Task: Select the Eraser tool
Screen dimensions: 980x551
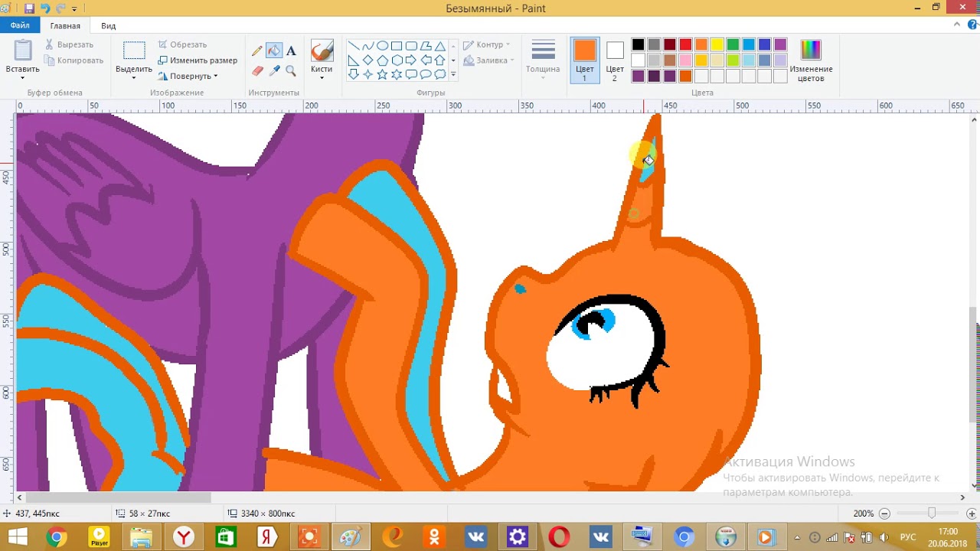Action: 257,70
